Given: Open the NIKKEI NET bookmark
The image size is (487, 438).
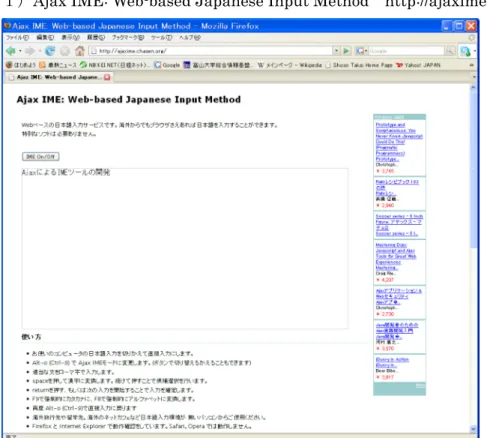Looking at the screenshot, I should click(115, 65).
